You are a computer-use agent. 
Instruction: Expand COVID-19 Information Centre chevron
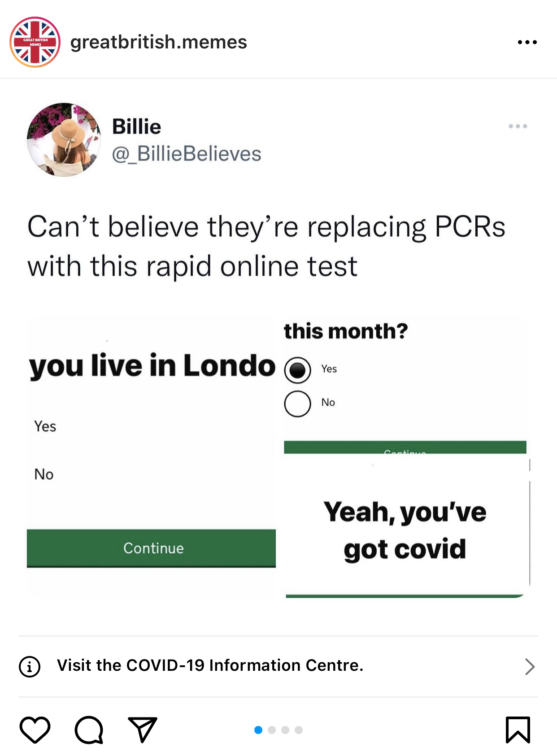point(530,666)
